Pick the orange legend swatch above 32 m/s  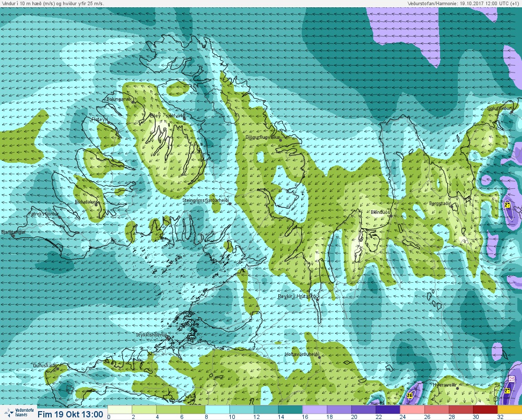click(x=509, y=410)
